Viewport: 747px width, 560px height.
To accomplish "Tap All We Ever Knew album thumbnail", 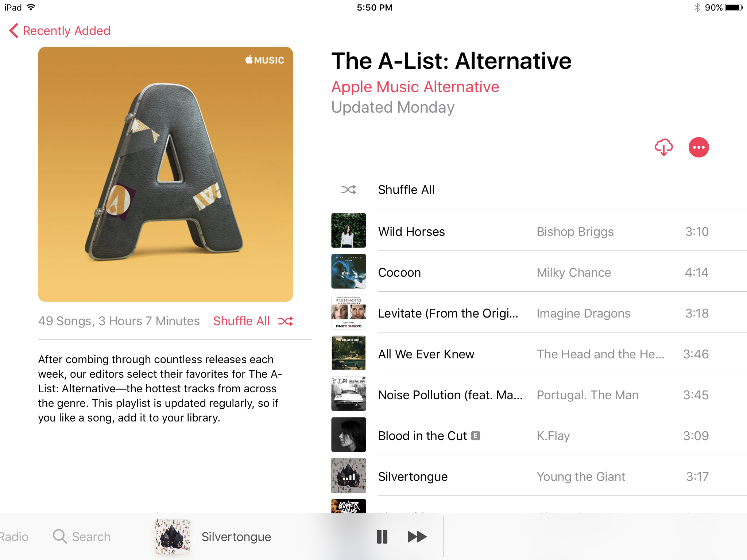I will (x=348, y=353).
